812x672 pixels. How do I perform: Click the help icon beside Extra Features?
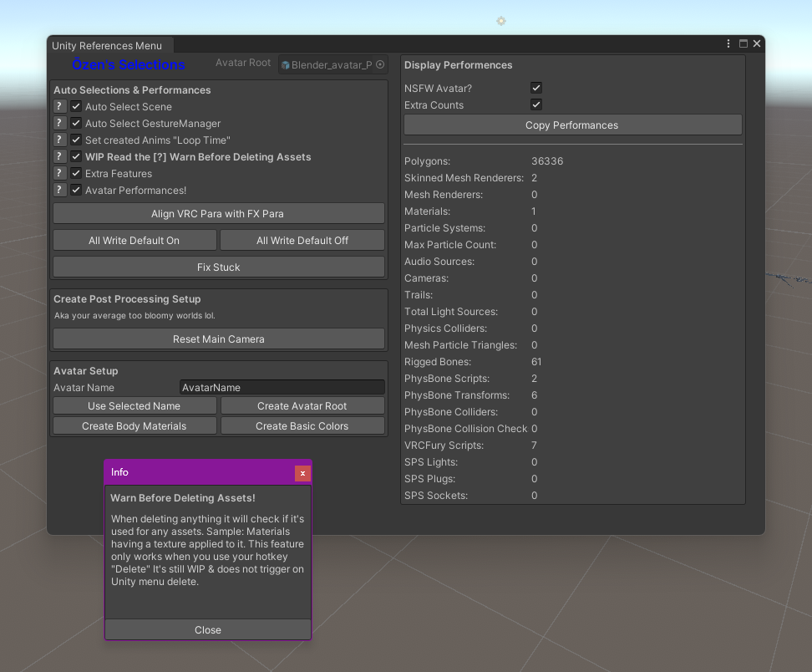tap(59, 174)
